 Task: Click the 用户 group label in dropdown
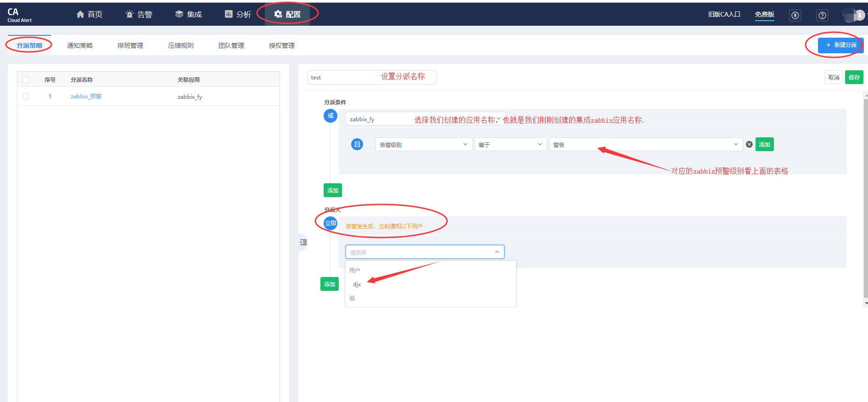pos(355,270)
